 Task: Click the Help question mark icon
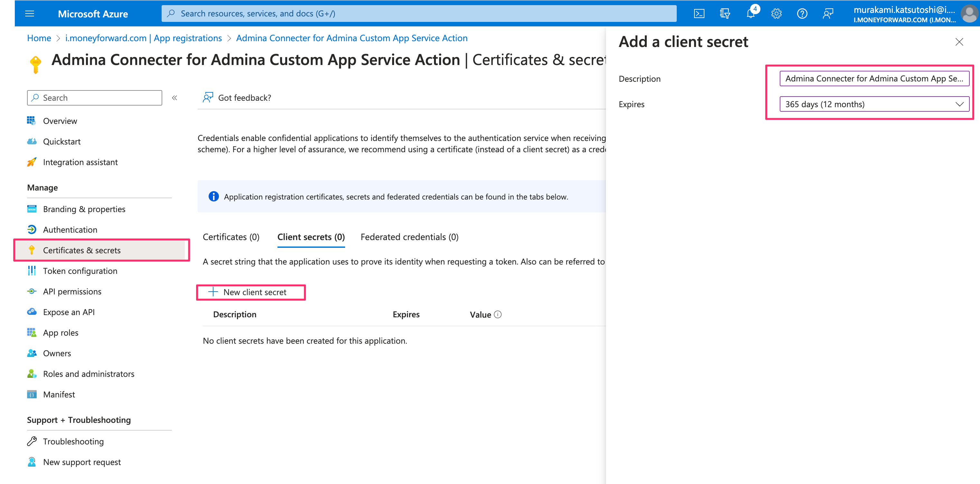pos(802,14)
